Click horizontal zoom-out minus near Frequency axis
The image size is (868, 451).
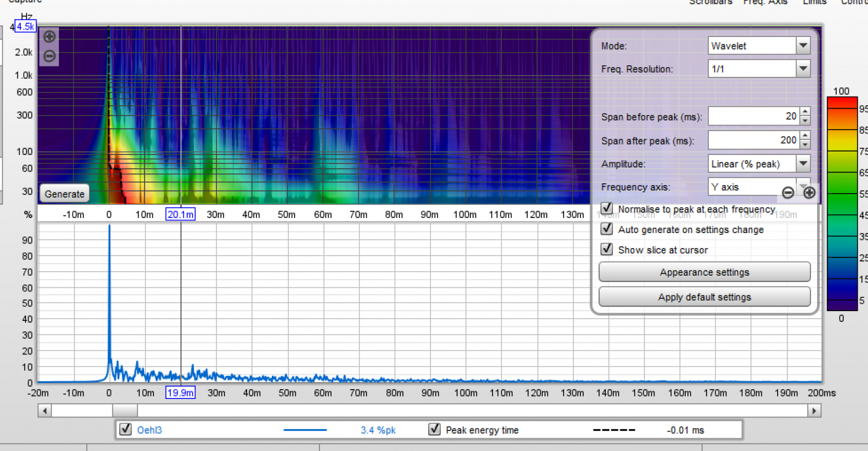click(788, 193)
